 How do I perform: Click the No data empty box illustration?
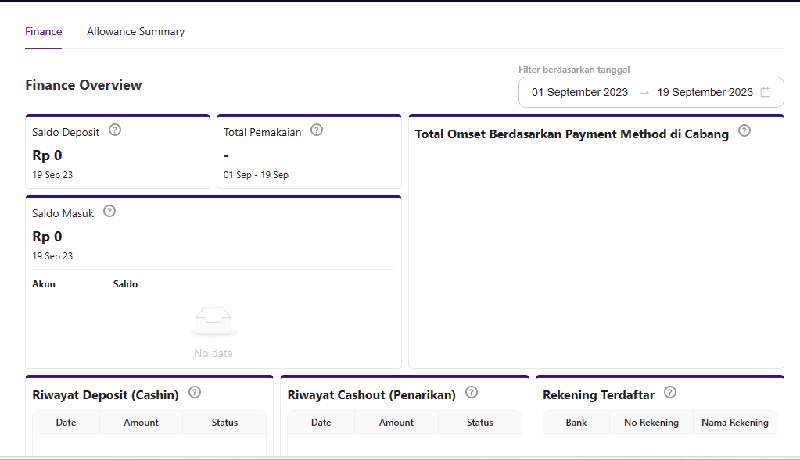tap(214, 322)
